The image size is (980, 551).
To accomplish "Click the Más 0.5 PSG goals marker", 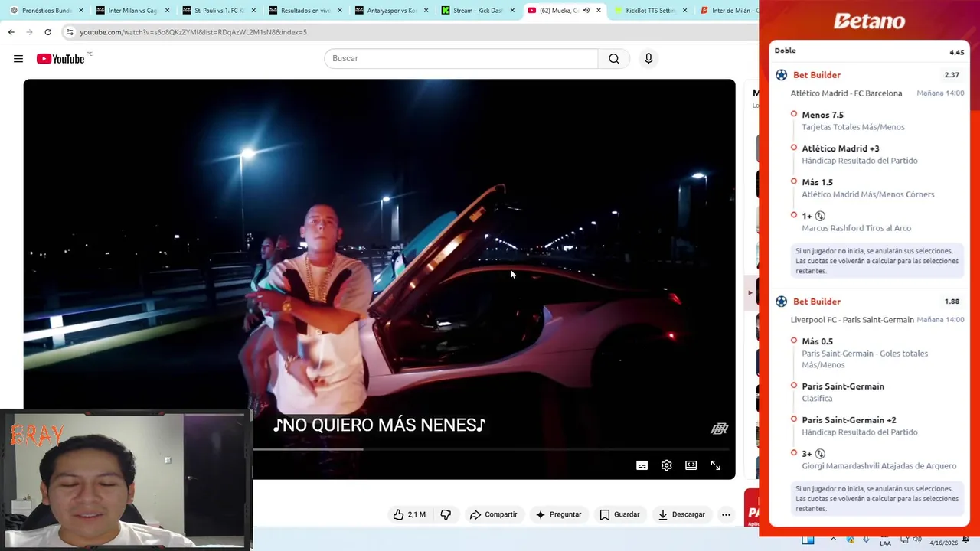I will pos(794,341).
